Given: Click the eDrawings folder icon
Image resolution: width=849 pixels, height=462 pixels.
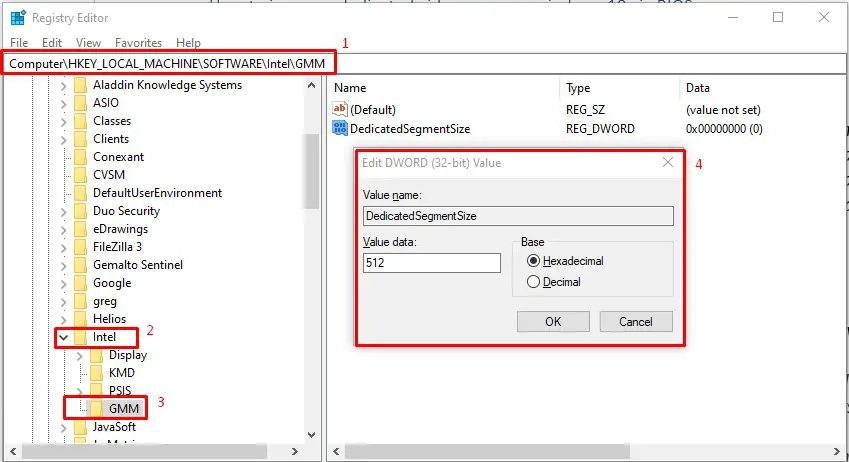Looking at the screenshot, I should [80, 229].
